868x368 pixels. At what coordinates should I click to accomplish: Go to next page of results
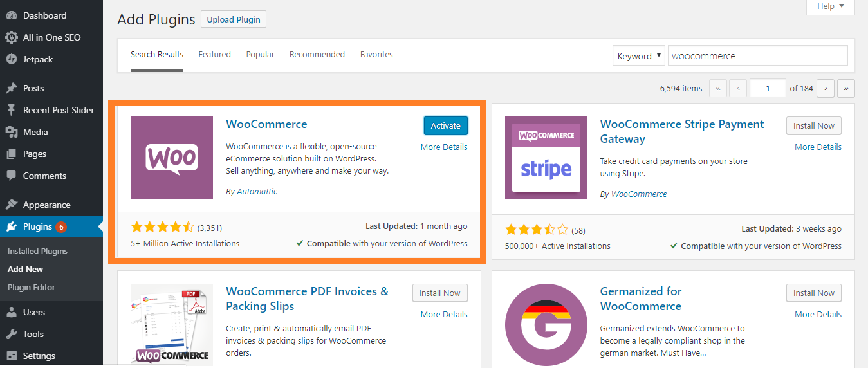pos(826,88)
